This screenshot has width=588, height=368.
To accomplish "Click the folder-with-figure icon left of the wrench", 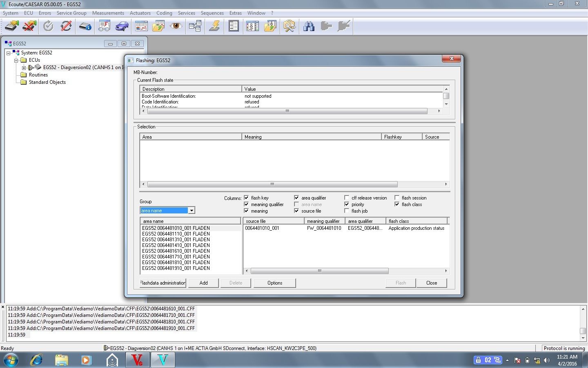I will 270,27.
